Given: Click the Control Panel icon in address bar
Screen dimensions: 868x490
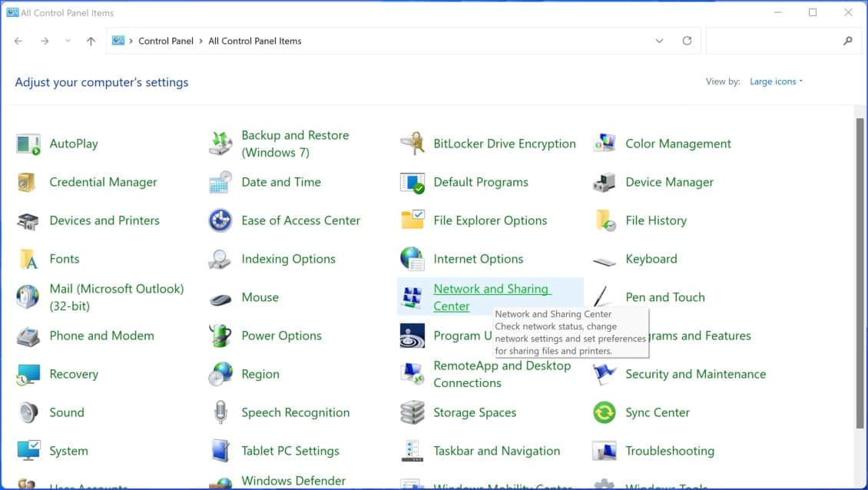Looking at the screenshot, I should 118,41.
